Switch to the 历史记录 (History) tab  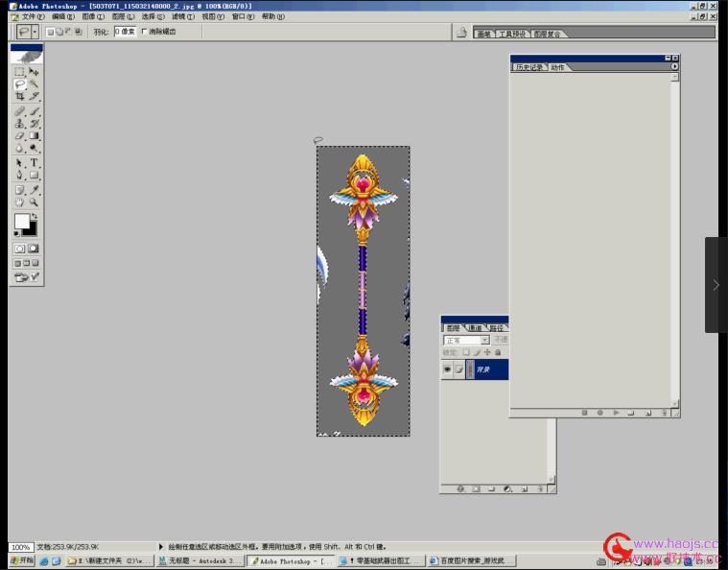[x=529, y=67]
